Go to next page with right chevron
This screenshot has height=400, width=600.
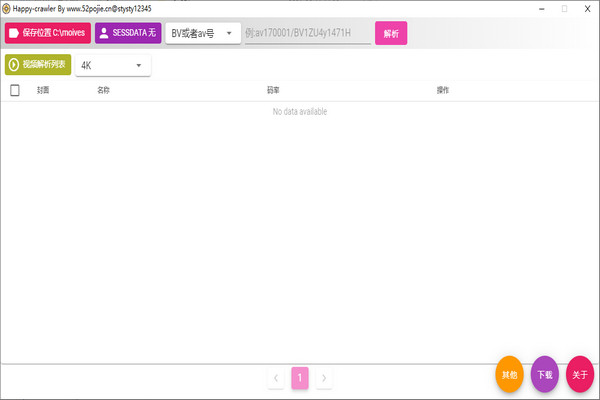[x=323, y=378]
